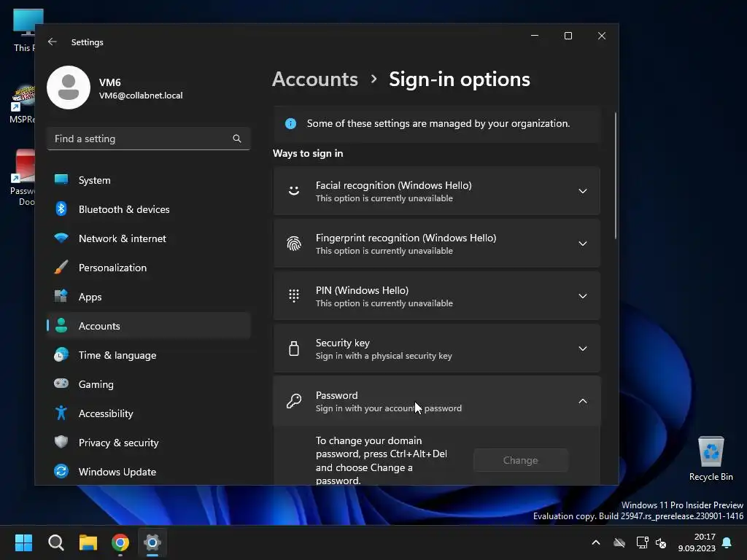
Task: Click the Privacy & security shield icon
Action: (61, 442)
